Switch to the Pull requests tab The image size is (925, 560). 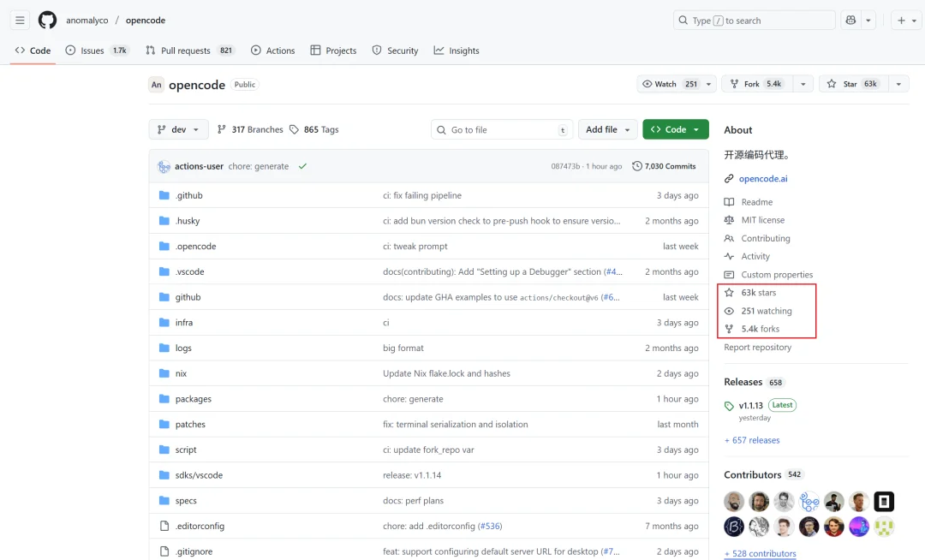pyautogui.click(x=189, y=51)
